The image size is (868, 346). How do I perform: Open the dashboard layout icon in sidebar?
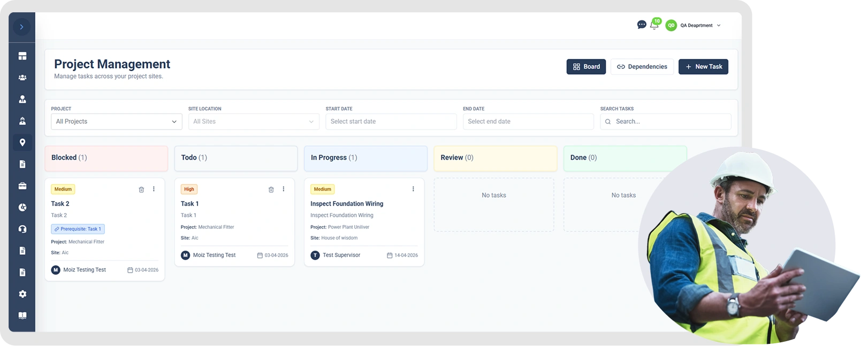click(22, 56)
